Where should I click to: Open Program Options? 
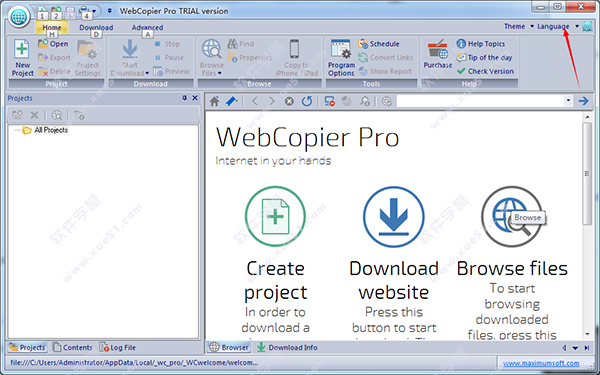[x=341, y=57]
